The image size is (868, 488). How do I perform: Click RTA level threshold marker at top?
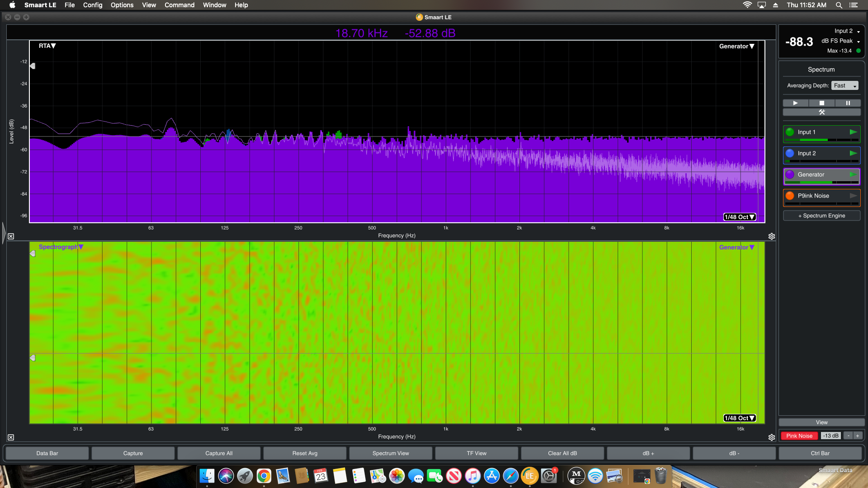[x=33, y=66]
